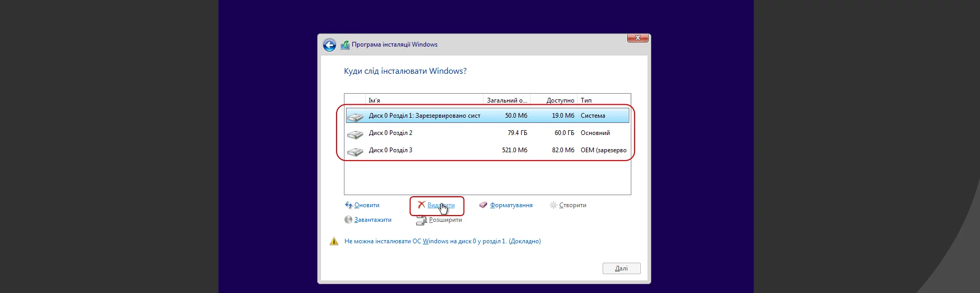Click drive icon of Диск 0 Розділ 2
The height and width of the screenshot is (293, 980).
pos(355,134)
